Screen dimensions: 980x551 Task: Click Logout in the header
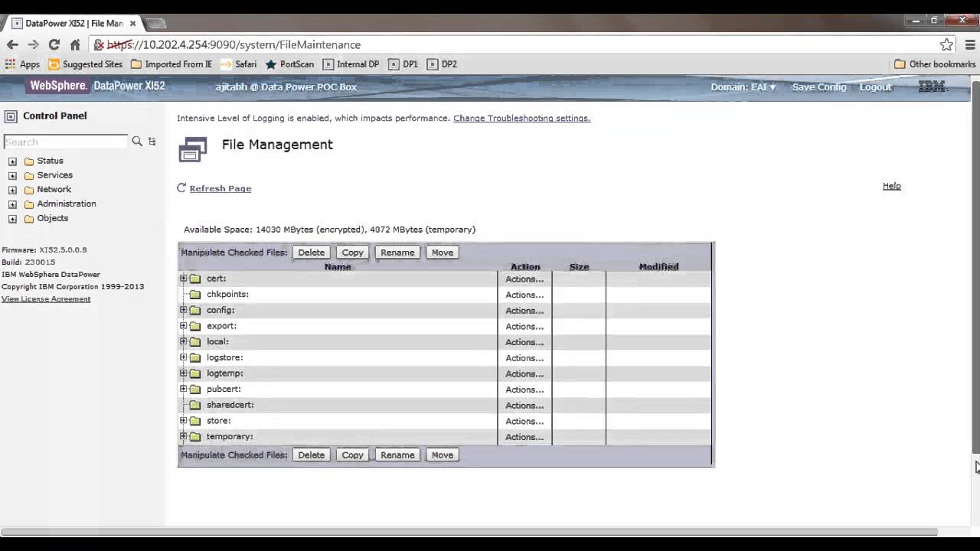point(876,87)
